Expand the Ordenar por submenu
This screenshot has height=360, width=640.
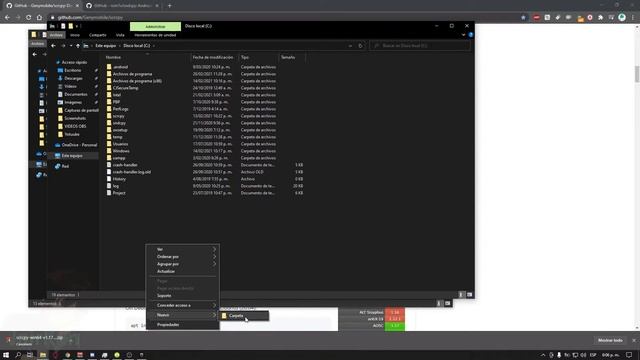(183, 257)
